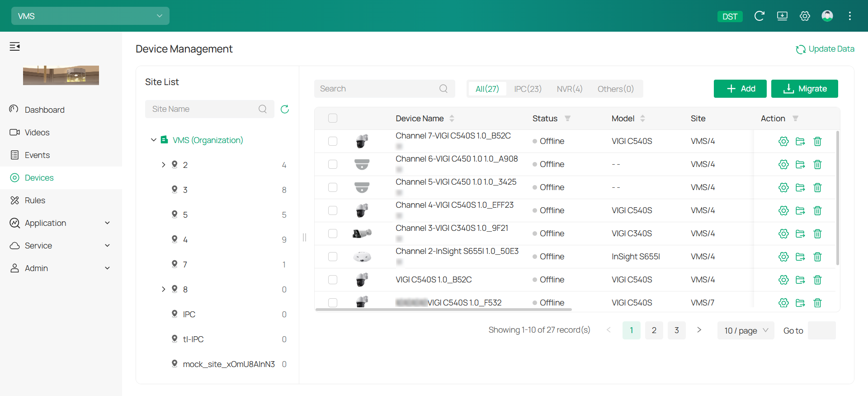Open Events in the sidebar
This screenshot has height=396, width=868.
(37, 155)
